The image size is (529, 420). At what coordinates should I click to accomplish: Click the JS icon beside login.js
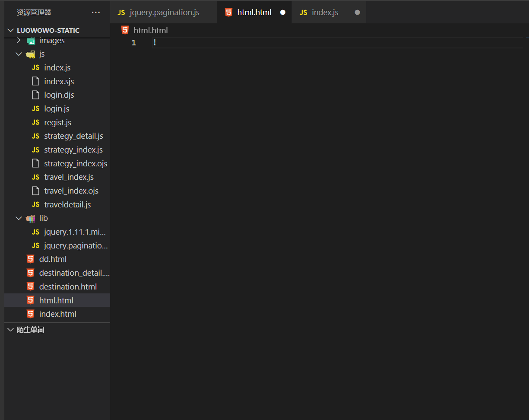pos(36,109)
